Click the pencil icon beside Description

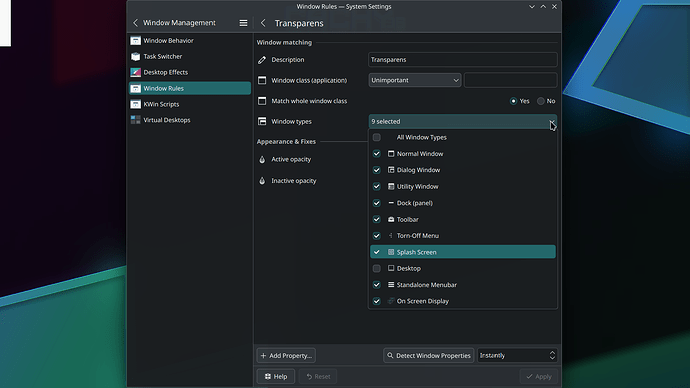pyautogui.click(x=262, y=60)
